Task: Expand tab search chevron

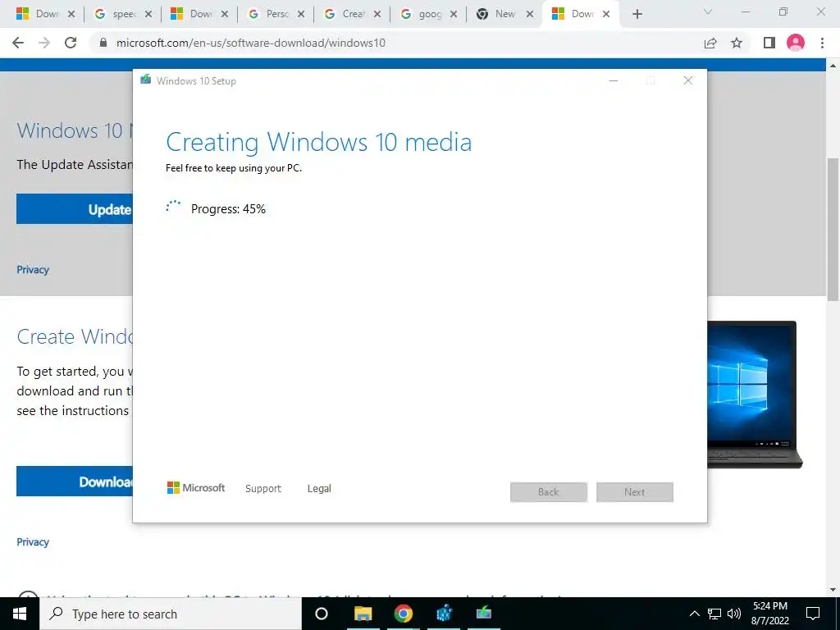Action: pos(708,11)
